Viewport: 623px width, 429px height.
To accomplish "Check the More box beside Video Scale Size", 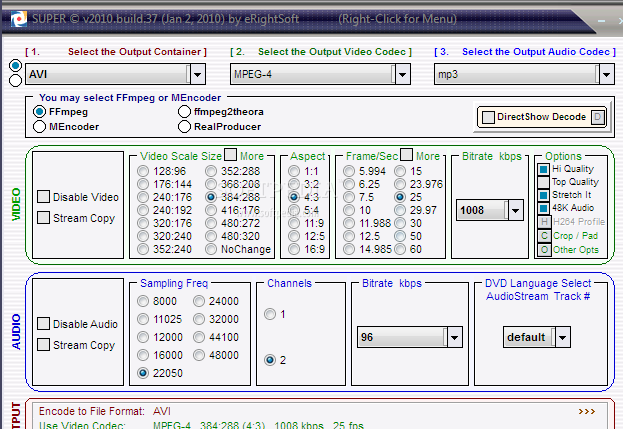I will pos(230,155).
